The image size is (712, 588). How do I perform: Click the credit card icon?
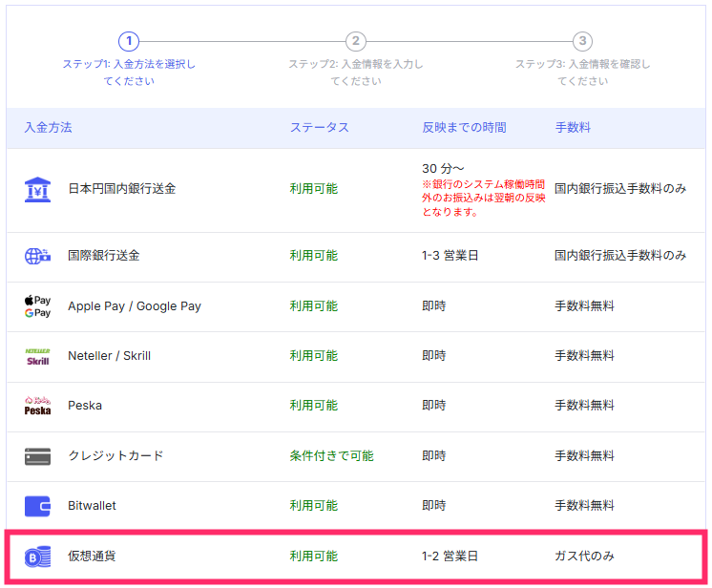37,456
